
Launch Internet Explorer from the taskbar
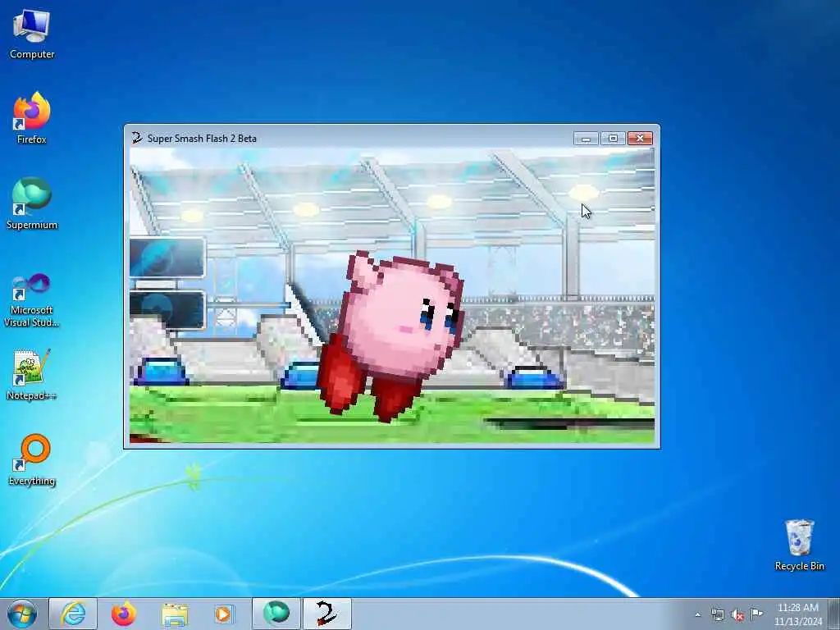pos(73,614)
